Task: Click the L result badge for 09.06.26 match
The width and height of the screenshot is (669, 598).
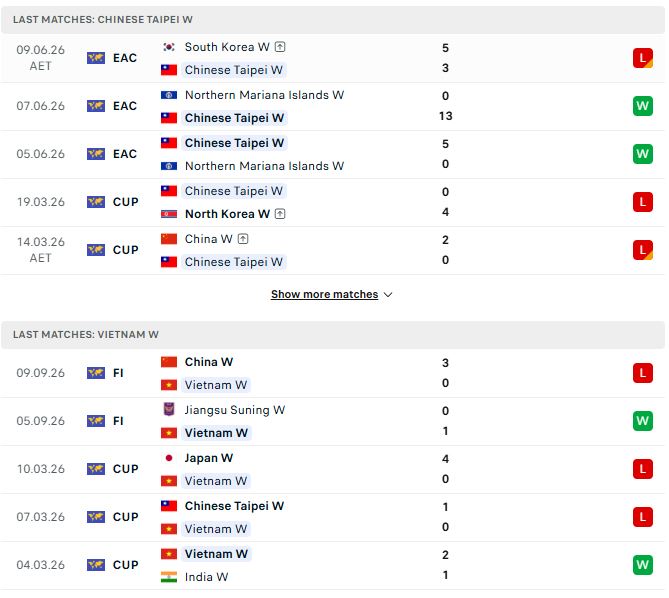Action: pos(643,58)
